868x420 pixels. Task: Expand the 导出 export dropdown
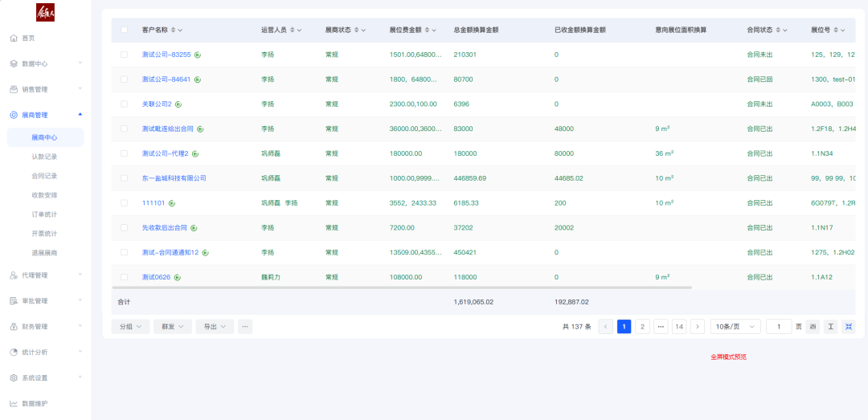click(215, 327)
